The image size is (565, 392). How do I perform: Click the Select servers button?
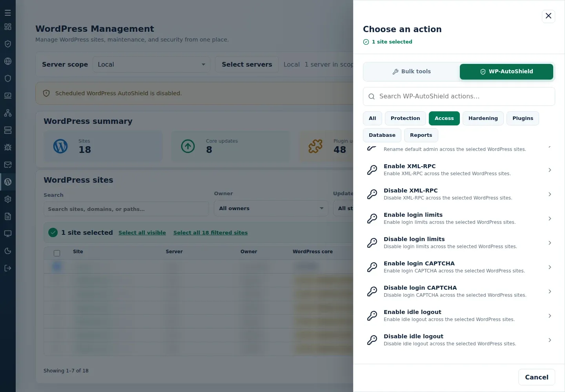[x=247, y=64]
